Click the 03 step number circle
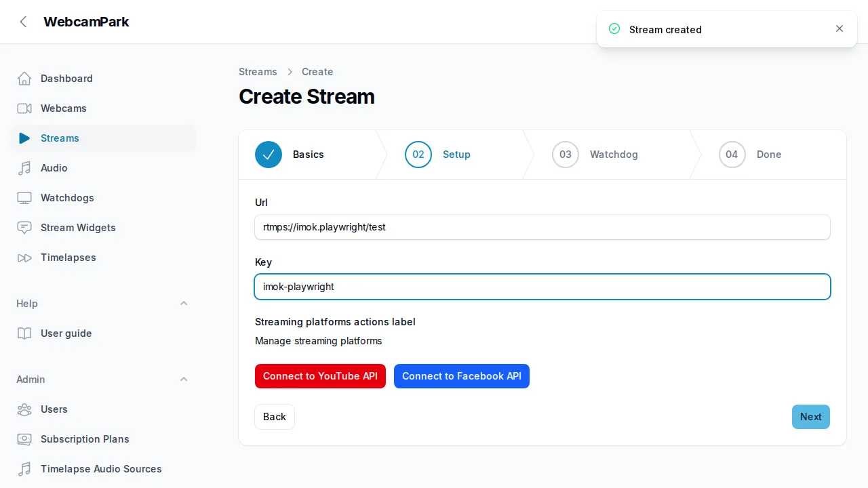Viewport: 868px width, 488px height. (566, 155)
